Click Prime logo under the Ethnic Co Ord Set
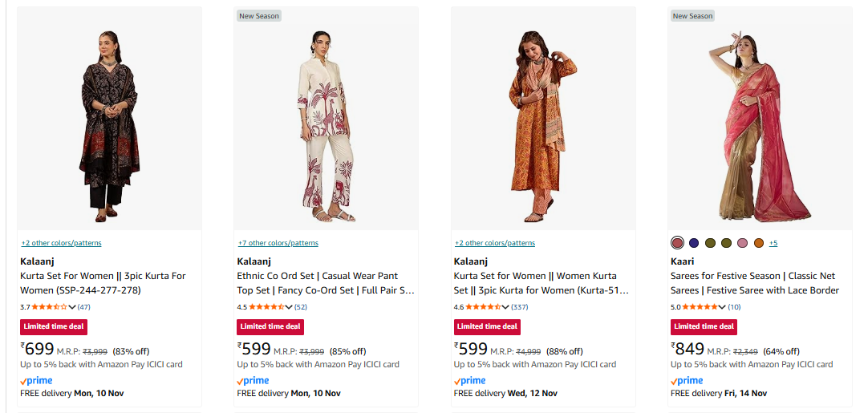This screenshot has width=868, height=413. [x=253, y=380]
